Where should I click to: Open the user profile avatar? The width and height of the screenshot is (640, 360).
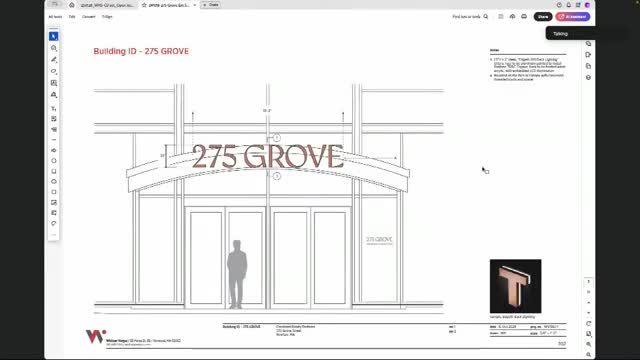click(x=587, y=5)
